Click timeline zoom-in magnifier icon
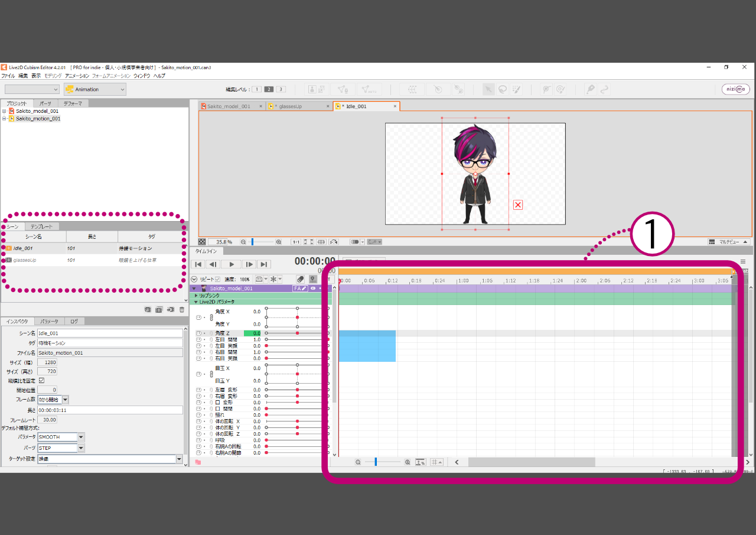This screenshot has height=535, width=756. [408, 462]
